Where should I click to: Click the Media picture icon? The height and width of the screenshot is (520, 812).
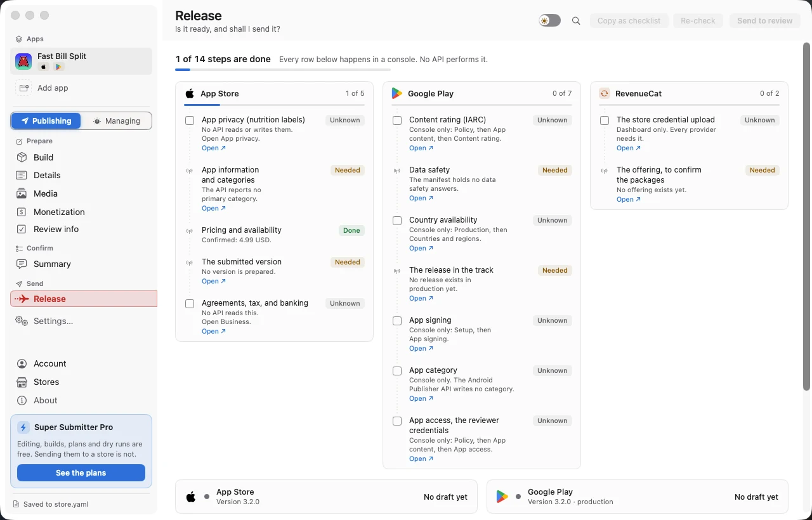[22, 193]
